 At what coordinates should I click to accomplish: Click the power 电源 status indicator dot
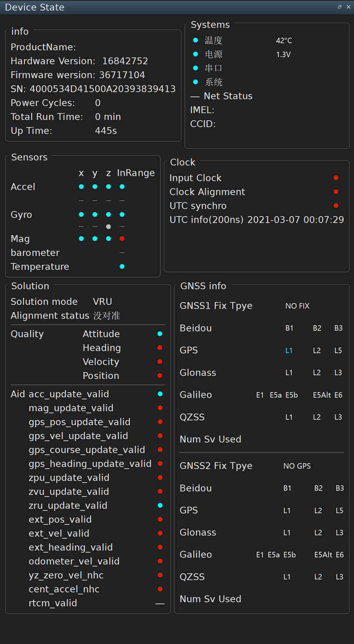pos(196,54)
